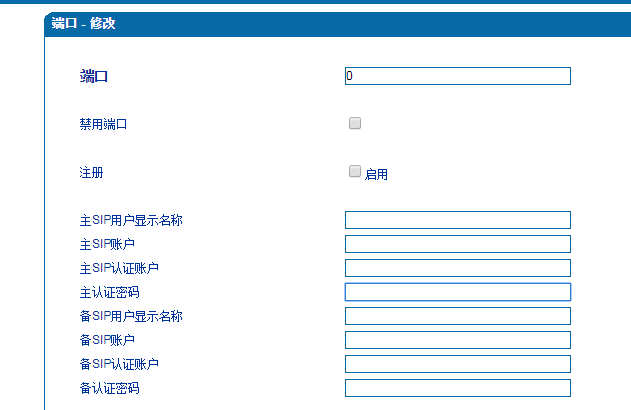Click the bold 端口 field label
The image size is (631, 410).
tap(94, 76)
